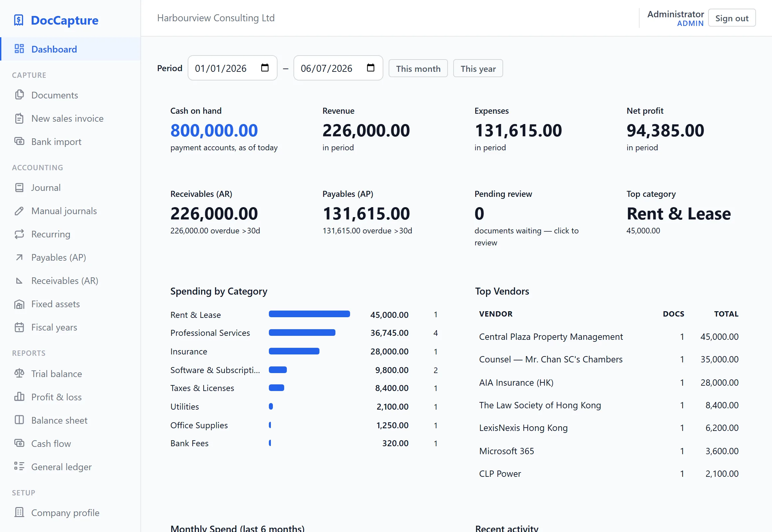The image size is (772, 532).
Task: Click the Cash flow icon
Action: coord(19,443)
